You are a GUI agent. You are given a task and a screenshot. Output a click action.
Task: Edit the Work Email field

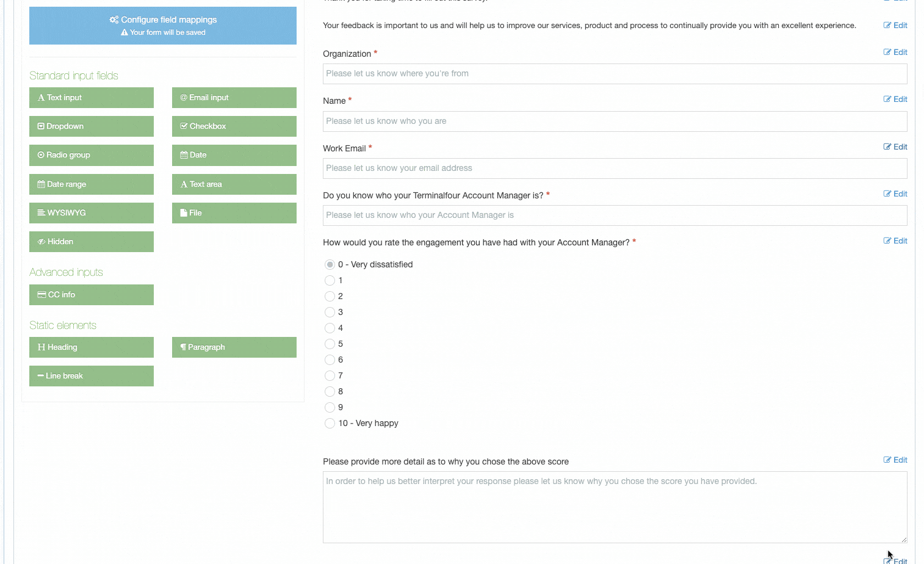[895, 147]
